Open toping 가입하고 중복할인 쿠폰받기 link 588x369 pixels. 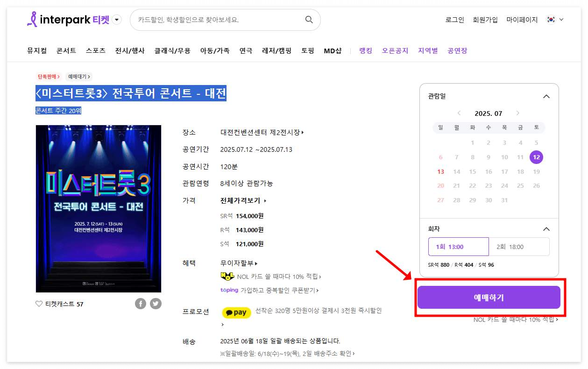point(269,290)
